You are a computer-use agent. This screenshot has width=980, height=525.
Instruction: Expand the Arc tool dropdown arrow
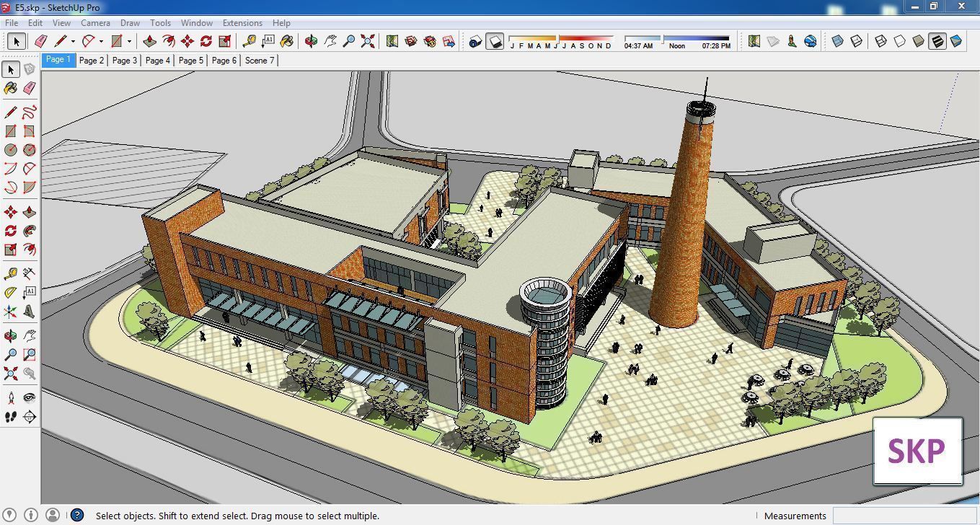tap(101, 41)
